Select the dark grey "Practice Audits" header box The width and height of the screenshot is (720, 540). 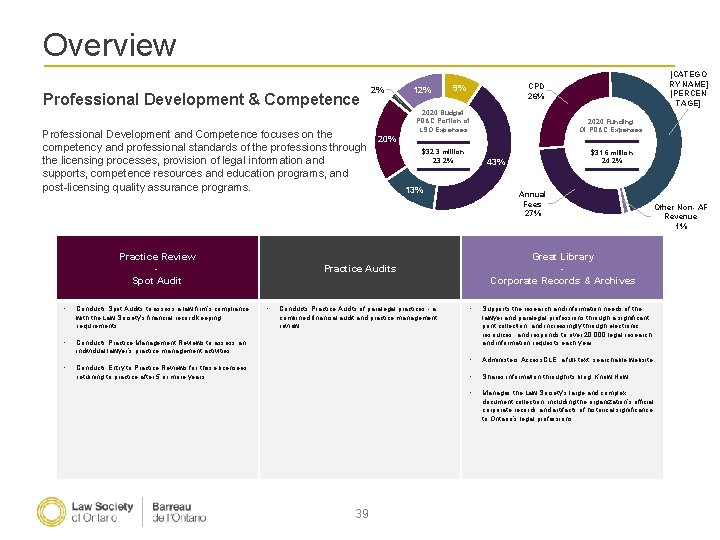[360, 268]
